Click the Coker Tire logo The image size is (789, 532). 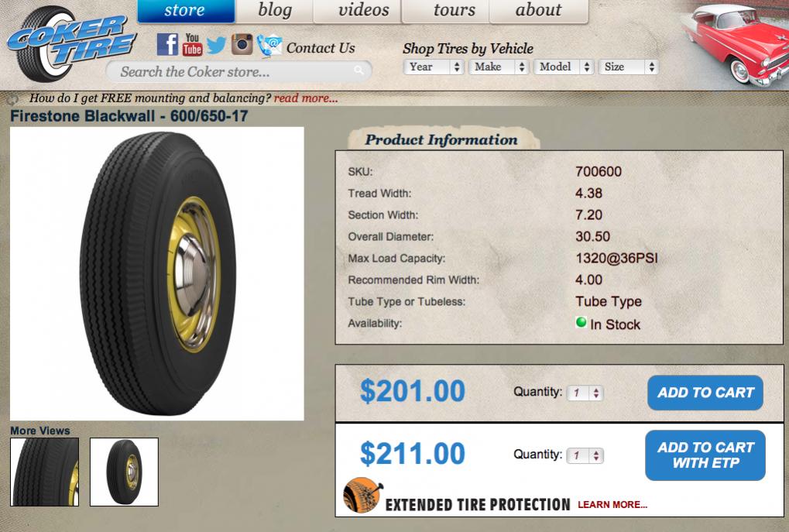pyautogui.click(x=70, y=44)
